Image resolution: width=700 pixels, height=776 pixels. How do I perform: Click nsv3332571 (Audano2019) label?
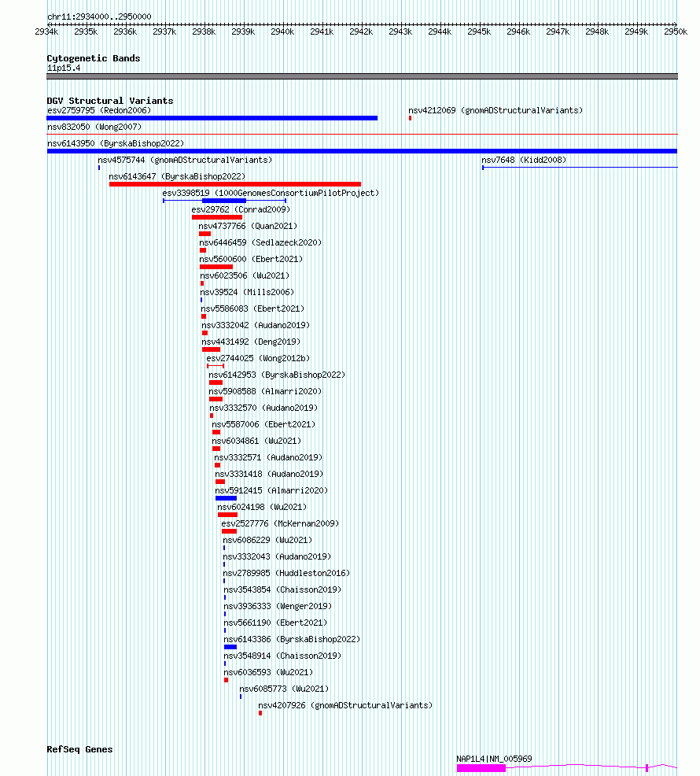click(x=268, y=457)
